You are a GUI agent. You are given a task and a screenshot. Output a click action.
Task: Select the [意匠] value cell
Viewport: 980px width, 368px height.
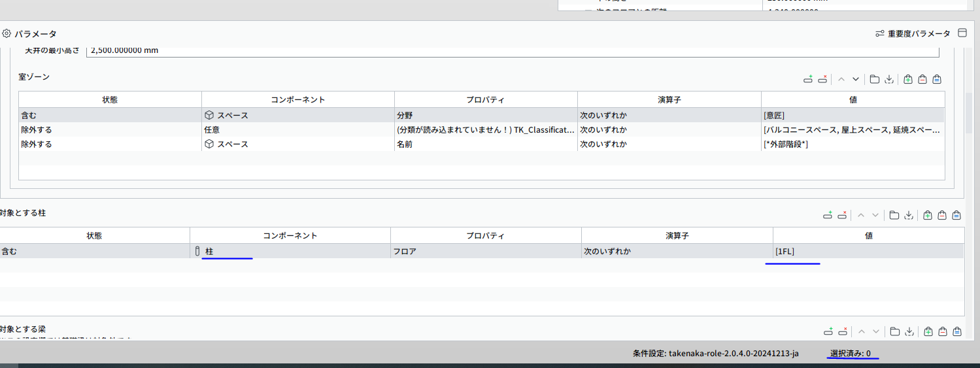(853, 115)
